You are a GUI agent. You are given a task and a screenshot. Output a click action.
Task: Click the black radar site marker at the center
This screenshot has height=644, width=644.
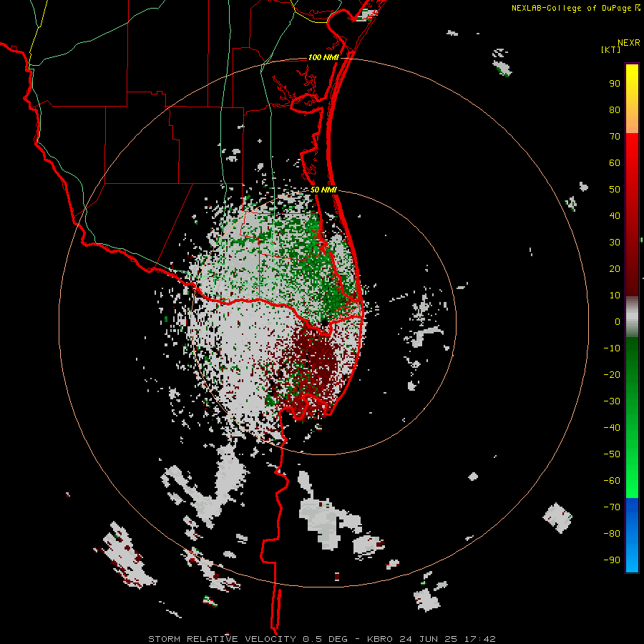[x=324, y=322]
